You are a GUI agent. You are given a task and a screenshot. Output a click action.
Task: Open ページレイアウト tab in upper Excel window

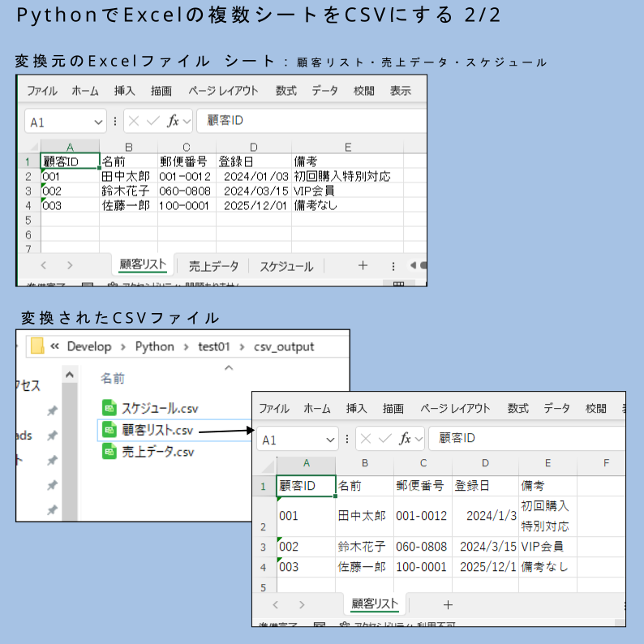click(223, 91)
